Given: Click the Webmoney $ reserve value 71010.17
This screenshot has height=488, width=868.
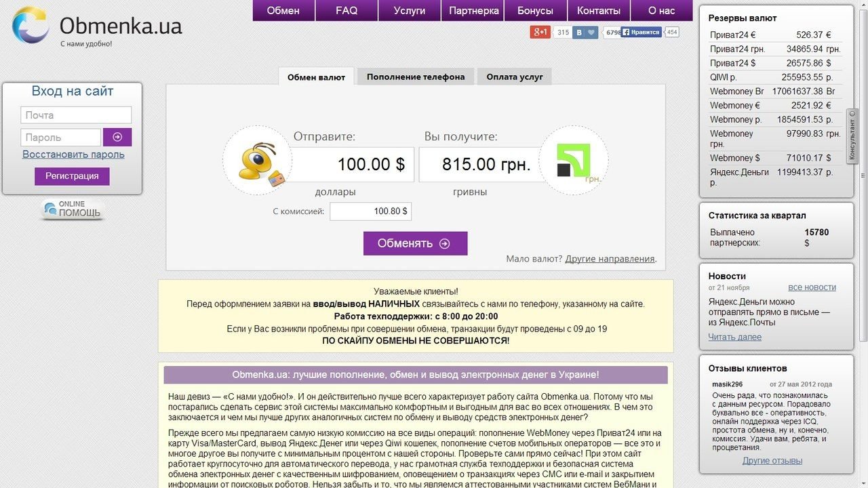Looking at the screenshot, I should tap(804, 158).
